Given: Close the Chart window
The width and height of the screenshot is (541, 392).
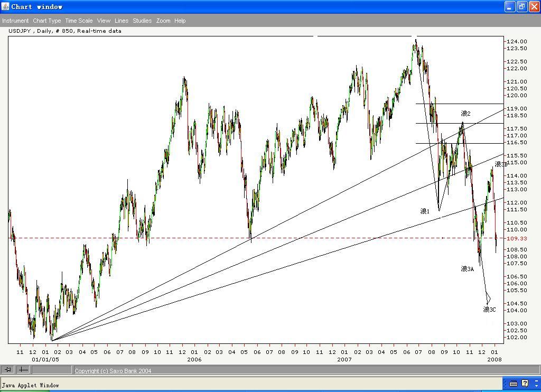Looking at the screenshot, I should [x=534, y=6].
